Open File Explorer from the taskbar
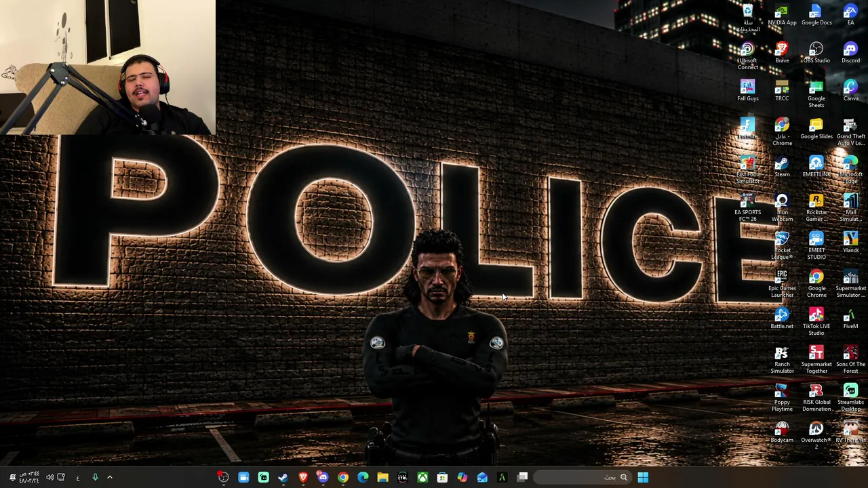This screenshot has width=868, height=488. [x=382, y=477]
